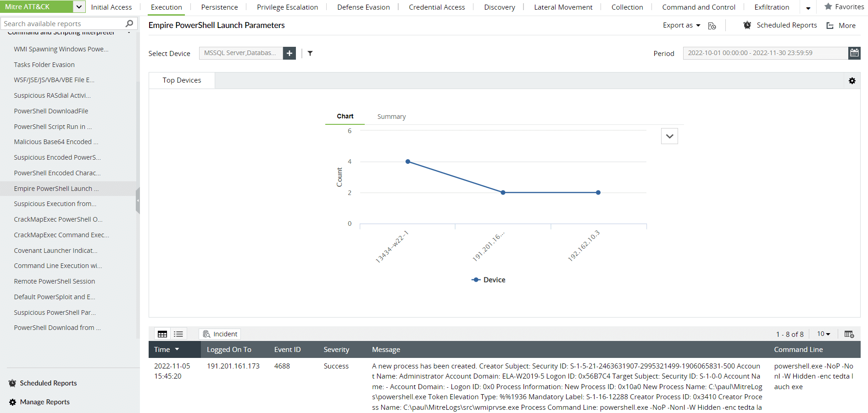
Task: Switch to table grid view
Action: (162, 334)
